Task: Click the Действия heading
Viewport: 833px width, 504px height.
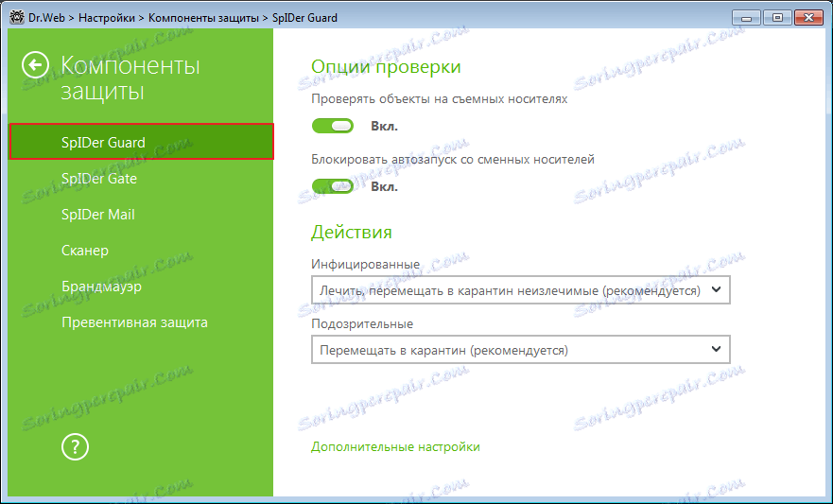Action: tap(351, 232)
